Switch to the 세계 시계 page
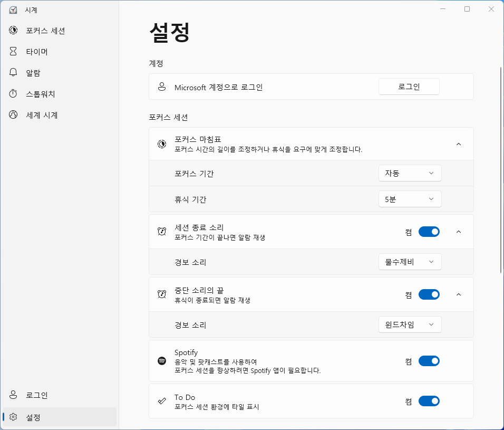The width and height of the screenshot is (504, 430). pyautogui.click(x=60, y=115)
